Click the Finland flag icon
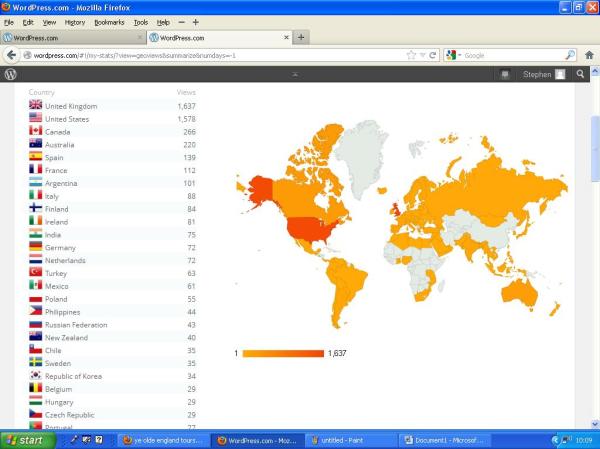This screenshot has height=449, width=600. pos(36,207)
